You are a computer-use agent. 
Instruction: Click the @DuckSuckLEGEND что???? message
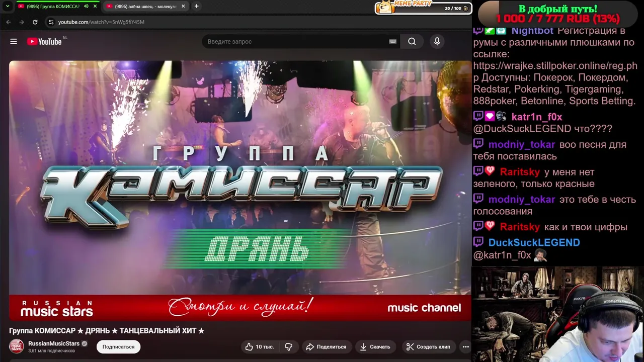(542, 129)
